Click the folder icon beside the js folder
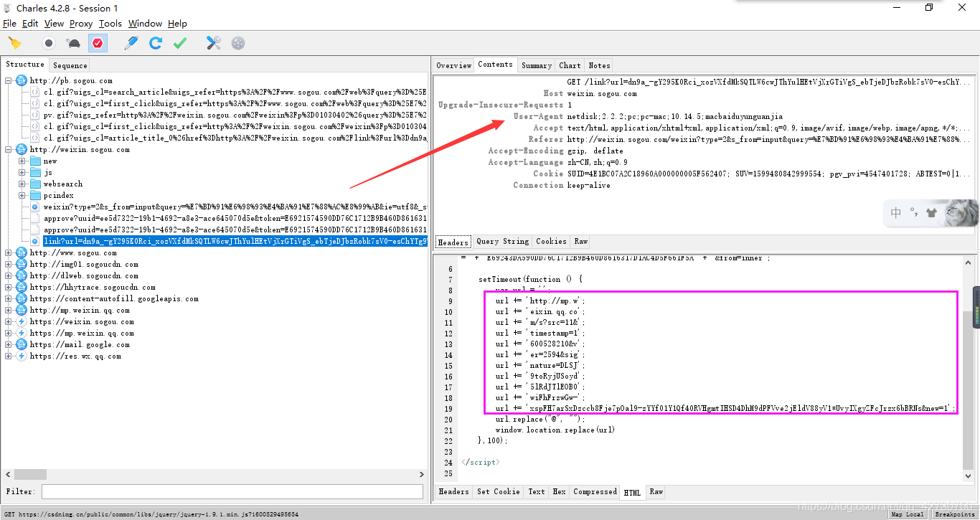 coord(35,172)
